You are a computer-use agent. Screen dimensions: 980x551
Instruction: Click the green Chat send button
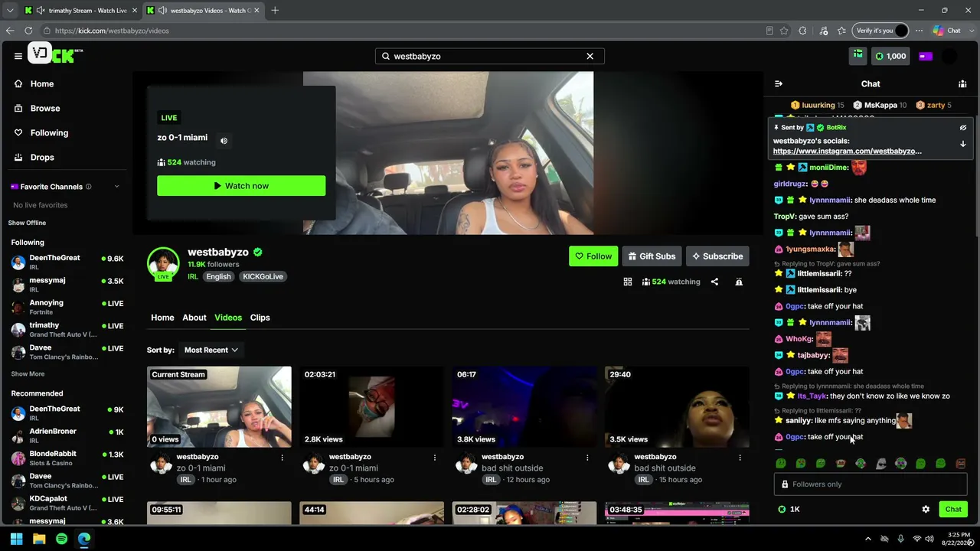click(x=953, y=510)
